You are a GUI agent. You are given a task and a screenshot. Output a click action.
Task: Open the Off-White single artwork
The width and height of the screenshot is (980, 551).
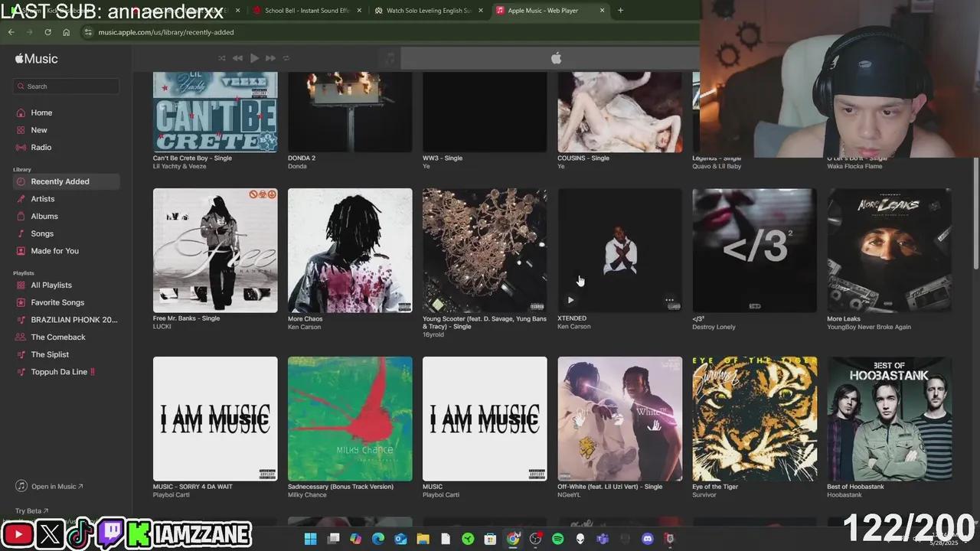pyautogui.click(x=619, y=419)
